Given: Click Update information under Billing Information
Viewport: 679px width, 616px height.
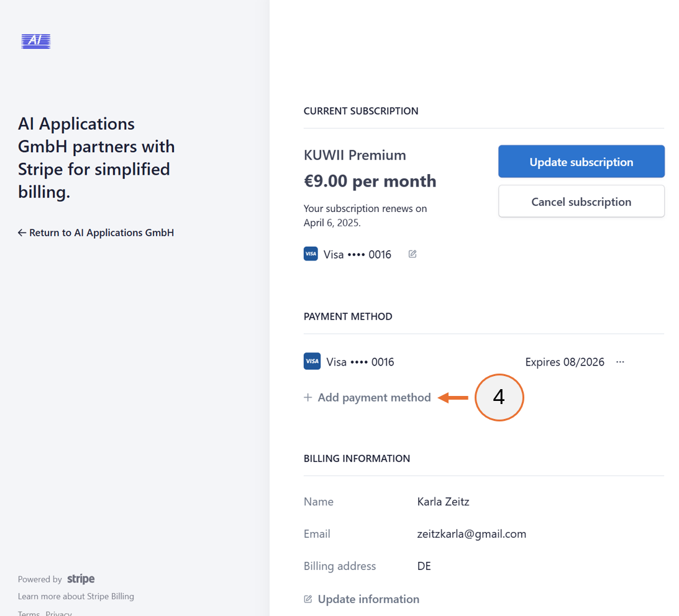Looking at the screenshot, I should [x=368, y=599].
